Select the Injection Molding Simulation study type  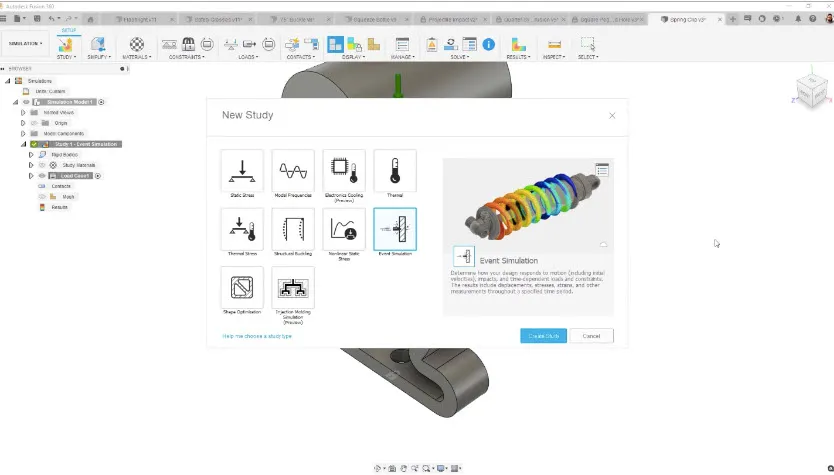293,288
